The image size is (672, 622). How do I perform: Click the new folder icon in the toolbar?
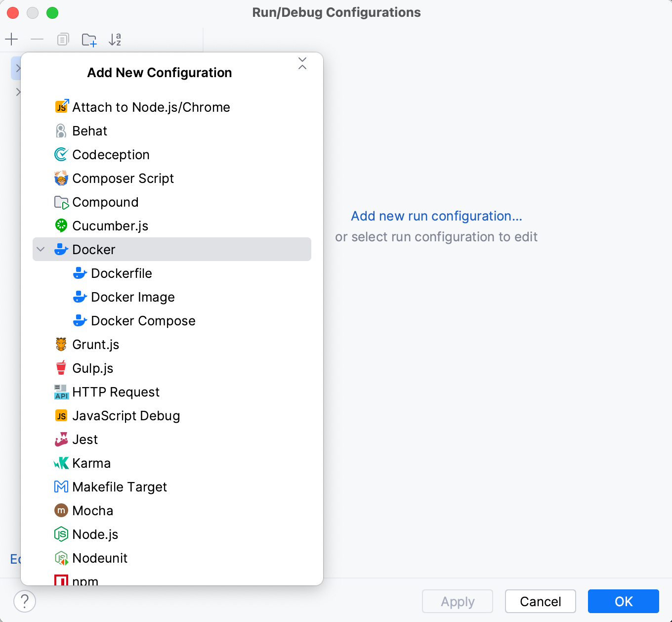pyautogui.click(x=89, y=40)
